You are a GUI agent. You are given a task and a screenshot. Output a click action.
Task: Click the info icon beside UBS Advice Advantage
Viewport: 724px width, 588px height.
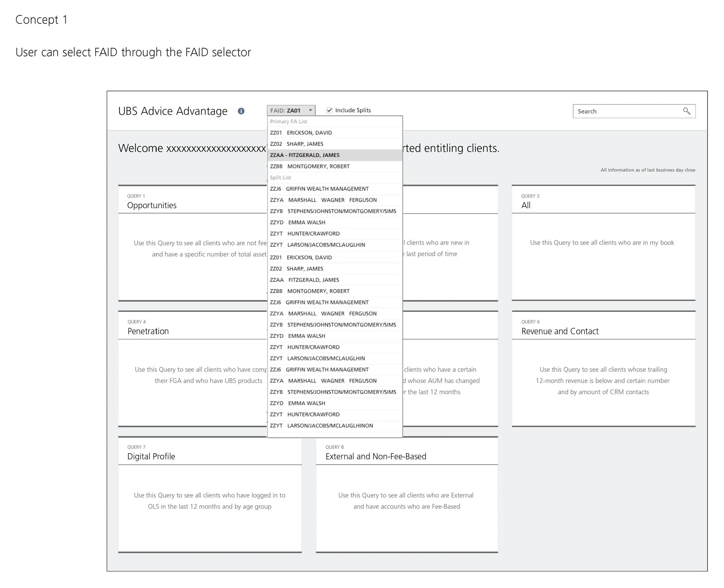[x=241, y=111]
